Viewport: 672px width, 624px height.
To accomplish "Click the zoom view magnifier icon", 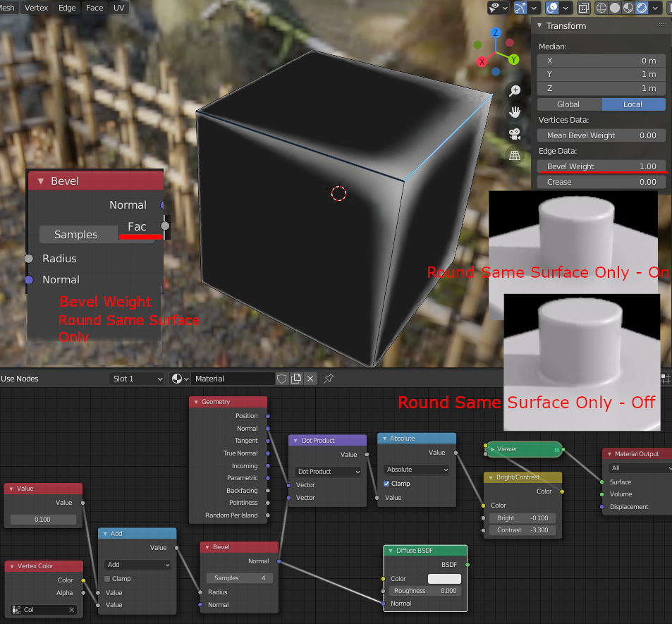I will [515, 90].
